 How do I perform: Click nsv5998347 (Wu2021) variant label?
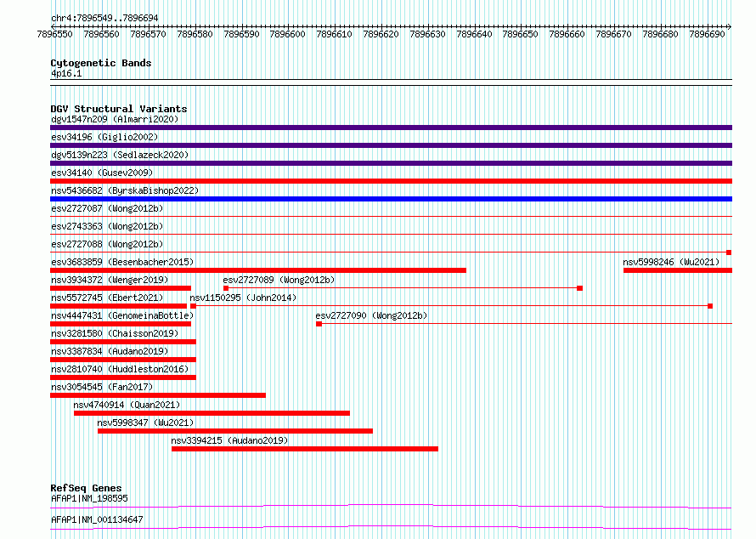click(x=145, y=423)
